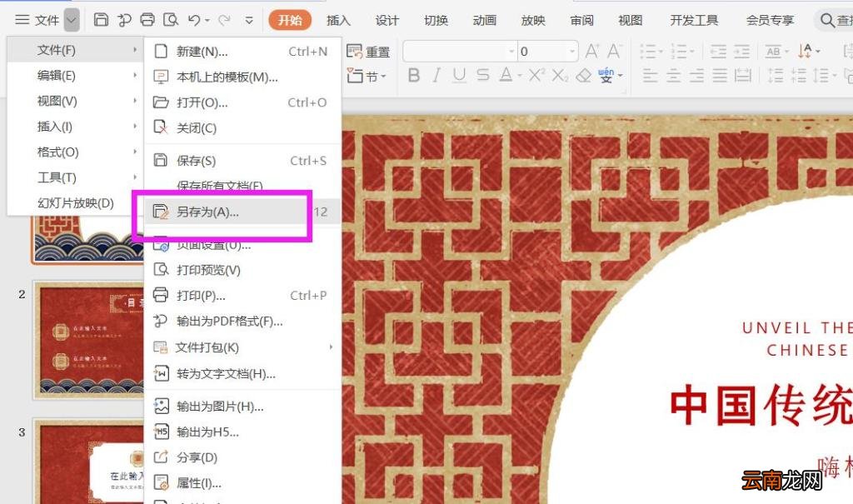Expand the 工具(T) submenu

[x=75, y=177]
